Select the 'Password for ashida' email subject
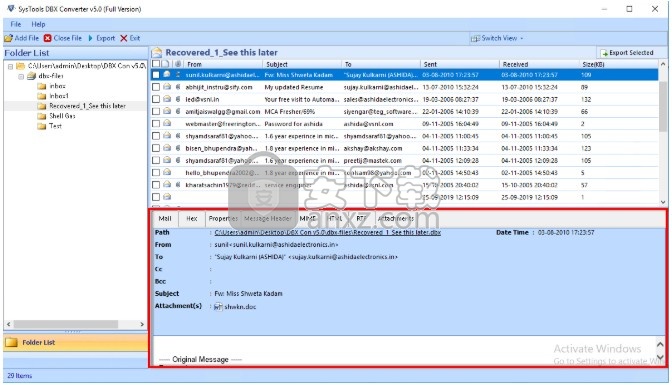This screenshot has width=672, height=385. [x=293, y=124]
